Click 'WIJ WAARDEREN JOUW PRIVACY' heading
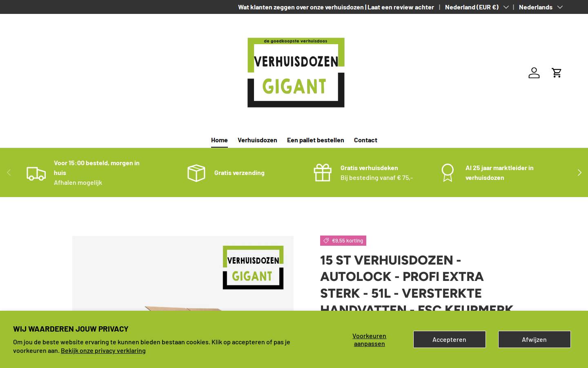The width and height of the screenshot is (588, 368). [x=71, y=329]
